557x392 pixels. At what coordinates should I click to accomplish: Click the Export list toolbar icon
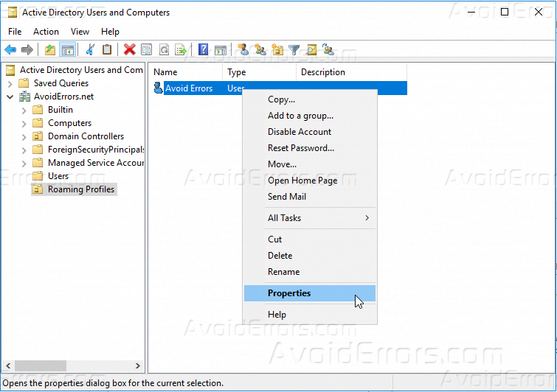point(181,50)
